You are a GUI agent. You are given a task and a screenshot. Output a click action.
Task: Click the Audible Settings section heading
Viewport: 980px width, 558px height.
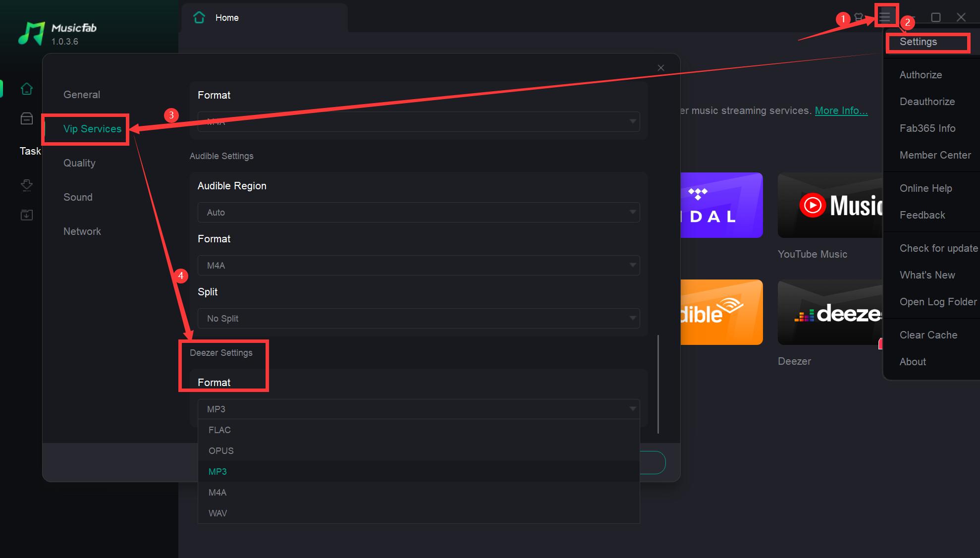(x=221, y=156)
